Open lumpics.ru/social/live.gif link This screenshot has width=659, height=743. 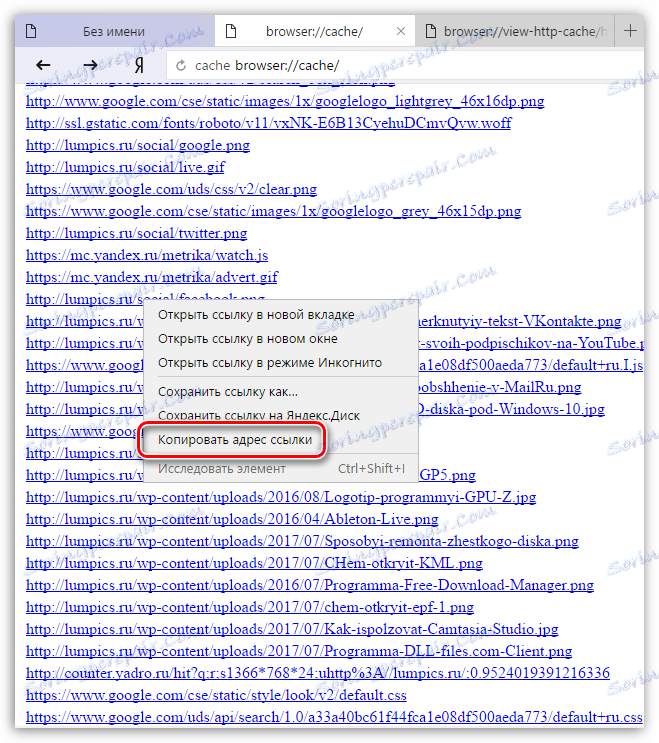click(126, 167)
